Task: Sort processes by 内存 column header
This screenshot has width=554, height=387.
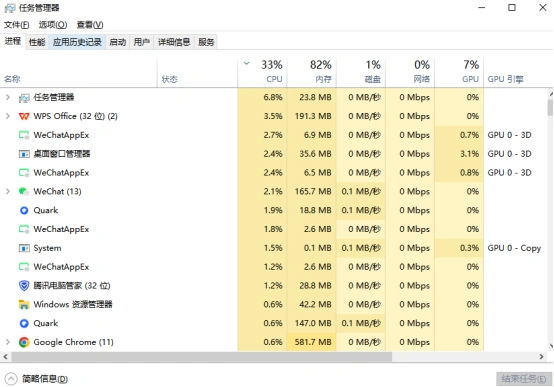Action: pyautogui.click(x=312, y=72)
